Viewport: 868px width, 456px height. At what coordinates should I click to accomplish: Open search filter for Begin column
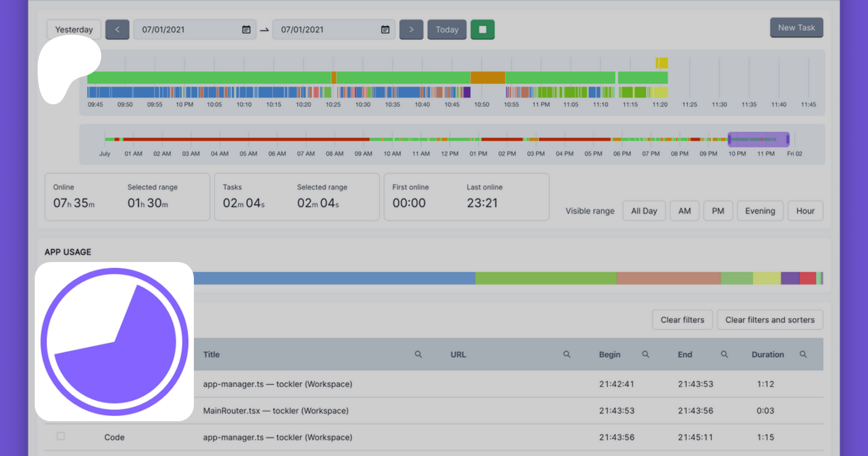645,354
